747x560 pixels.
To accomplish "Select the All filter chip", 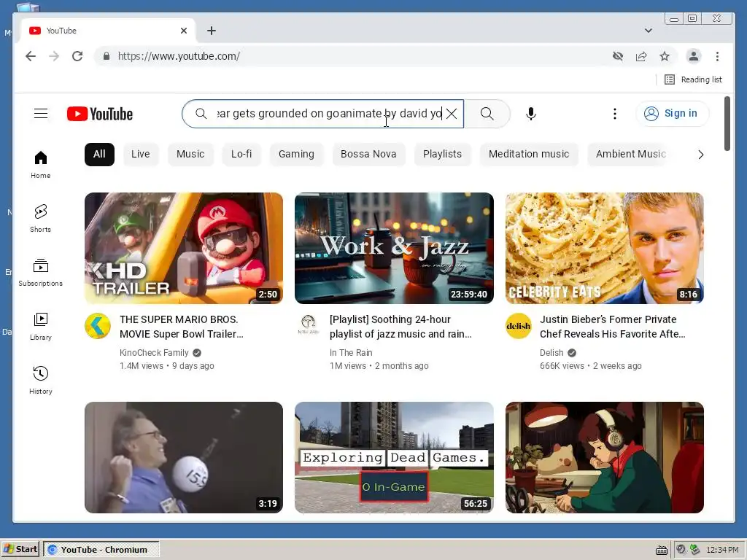I will tap(99, 155).
